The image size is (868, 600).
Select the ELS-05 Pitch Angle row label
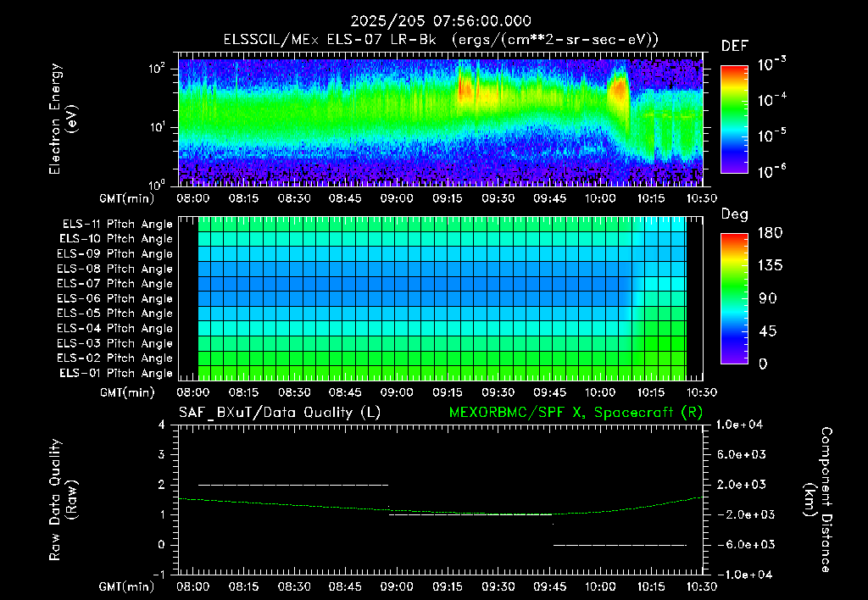pyautogui.click(x=114, y=314)
